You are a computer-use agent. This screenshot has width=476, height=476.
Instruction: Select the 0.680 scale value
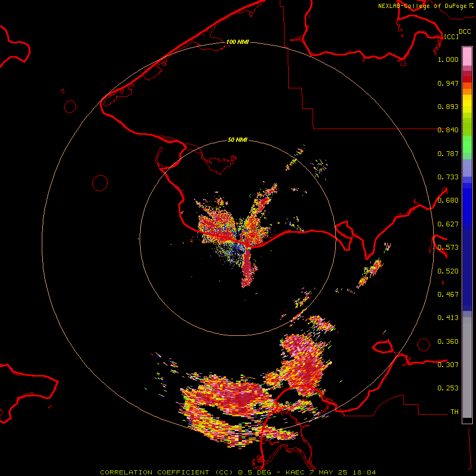click(448, 200)
